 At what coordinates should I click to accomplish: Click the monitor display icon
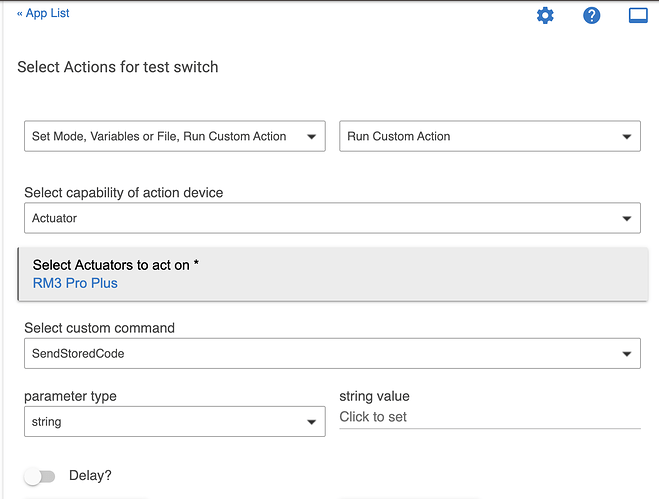click(638, 15)
